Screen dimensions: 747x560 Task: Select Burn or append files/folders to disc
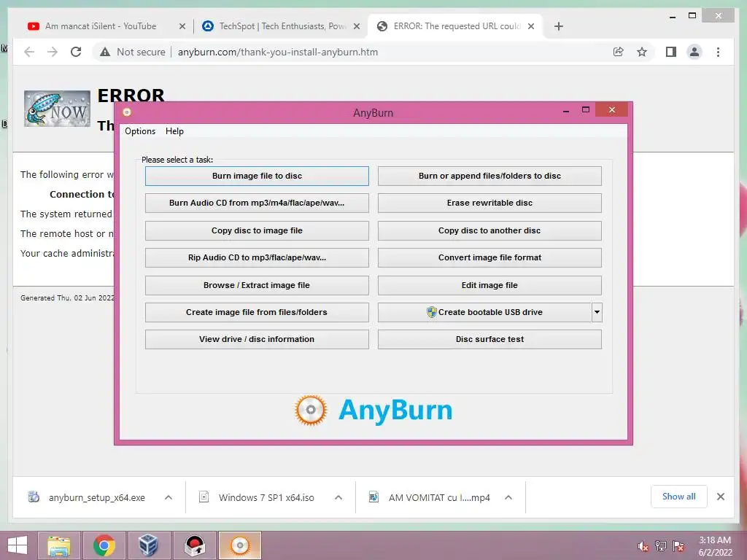(x=489, y=176)
